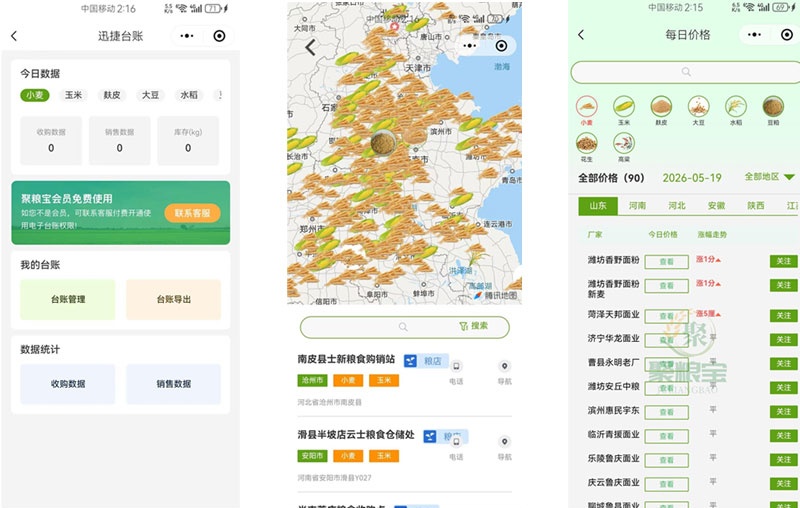Select the 大豆 chip under 今日数据
The image size is (800, 508).
[151, 95]
